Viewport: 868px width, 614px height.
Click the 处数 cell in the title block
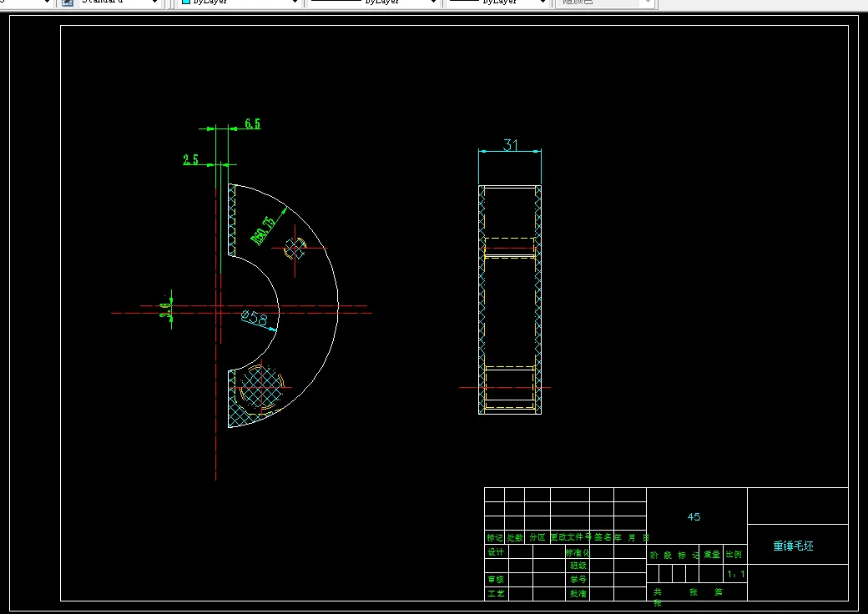[515, 537]
